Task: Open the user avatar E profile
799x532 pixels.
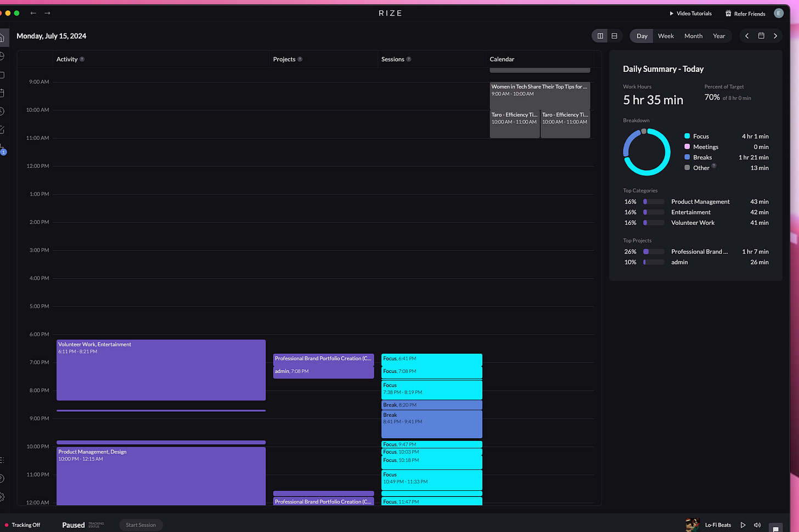Action: tap(778, 13)
